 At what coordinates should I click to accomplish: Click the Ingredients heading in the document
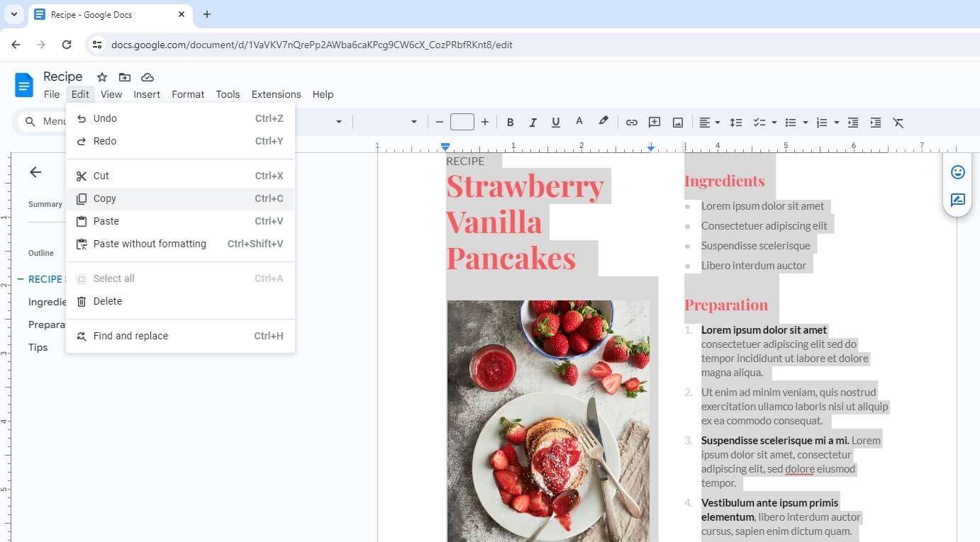click(x=724, y=181)
